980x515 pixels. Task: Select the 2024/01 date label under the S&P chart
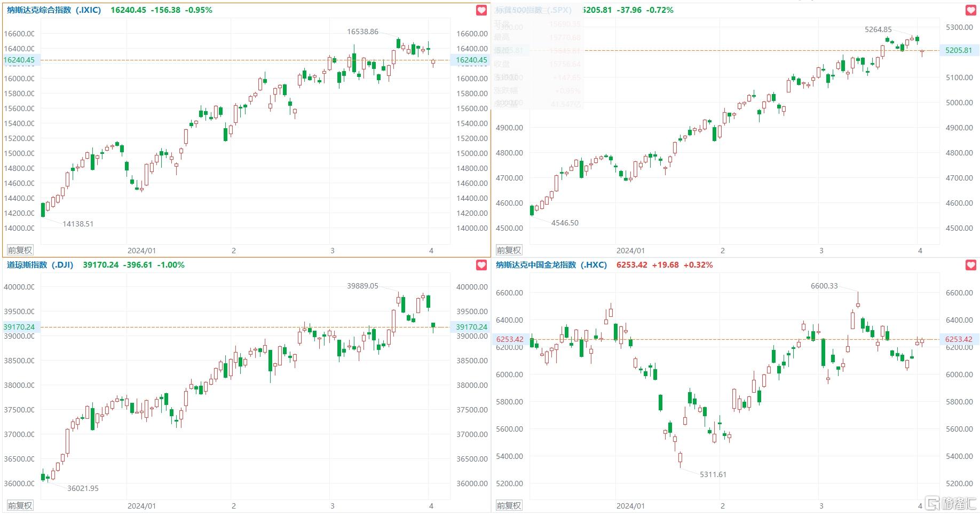pyautogui.click(x=630, y=251)
